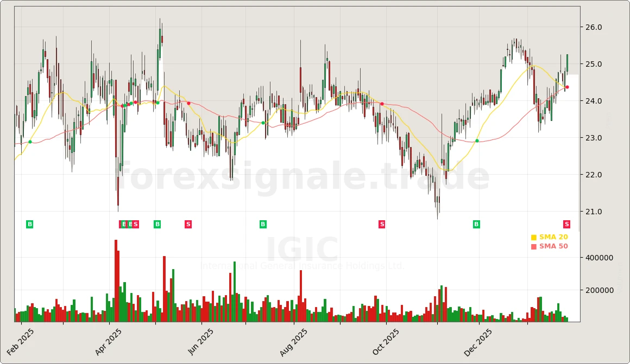Screen dimensions: 630x364
Task: Click the B buy signal near Dec 2025
Action: [x=476, y=223]
